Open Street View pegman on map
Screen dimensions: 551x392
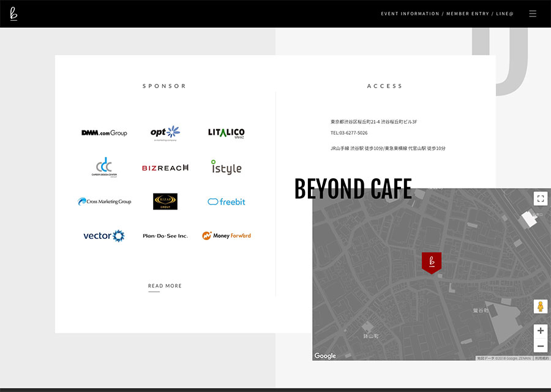click(540, 306)
